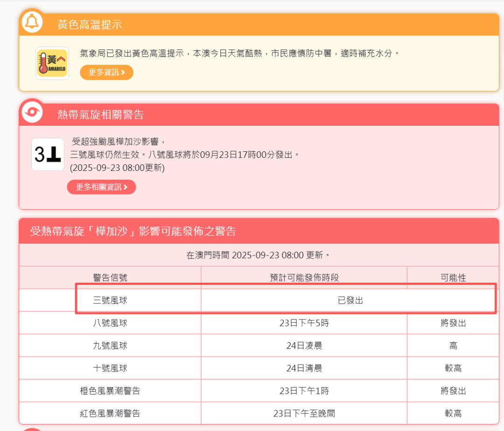Screen dimensions: 504x431
Task: Select the 十號風球 row label
Action: (x=110, y=368)
